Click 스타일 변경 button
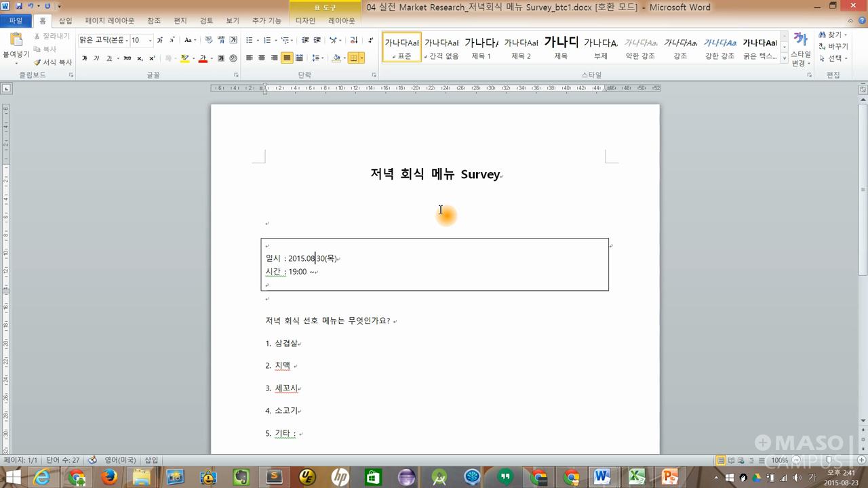 [801, 49]
